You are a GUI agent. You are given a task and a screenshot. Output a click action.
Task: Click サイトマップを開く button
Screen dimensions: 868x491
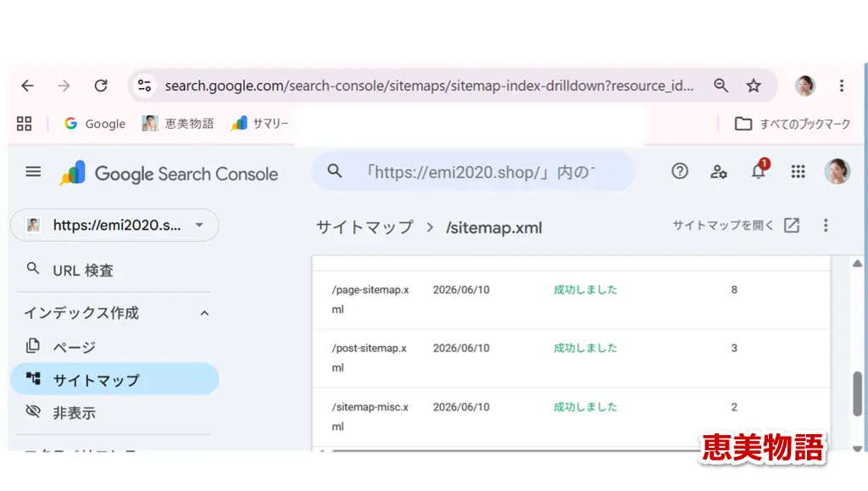(x=736, y=226)
